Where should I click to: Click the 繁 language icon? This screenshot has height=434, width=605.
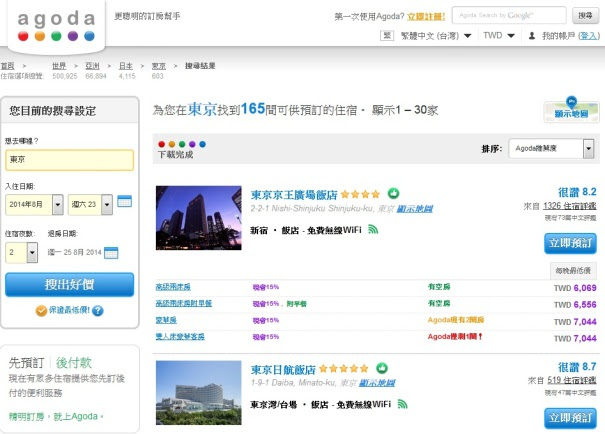[387, 36]
